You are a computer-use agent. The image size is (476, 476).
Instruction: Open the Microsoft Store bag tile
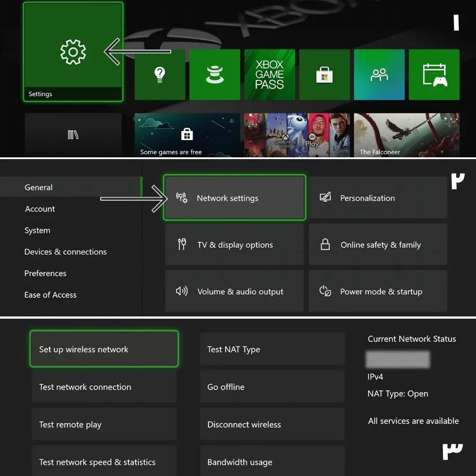(x=324, y=74)
